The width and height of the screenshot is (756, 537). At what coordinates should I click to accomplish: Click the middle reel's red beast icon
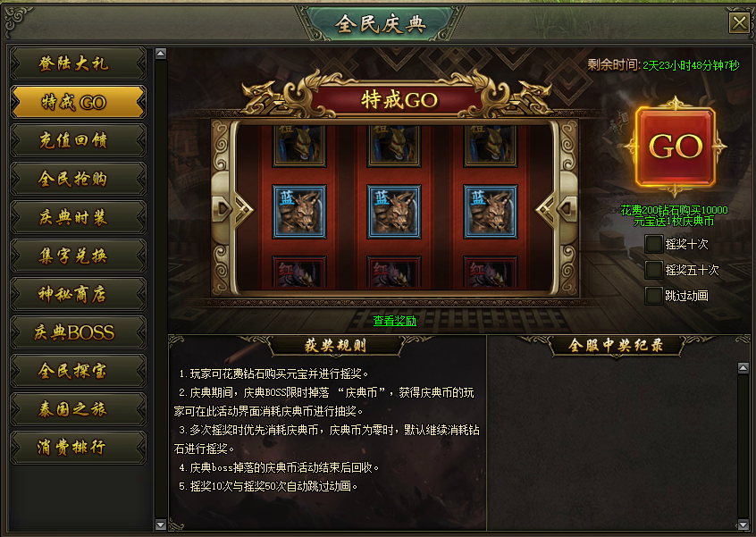point(394,272)
